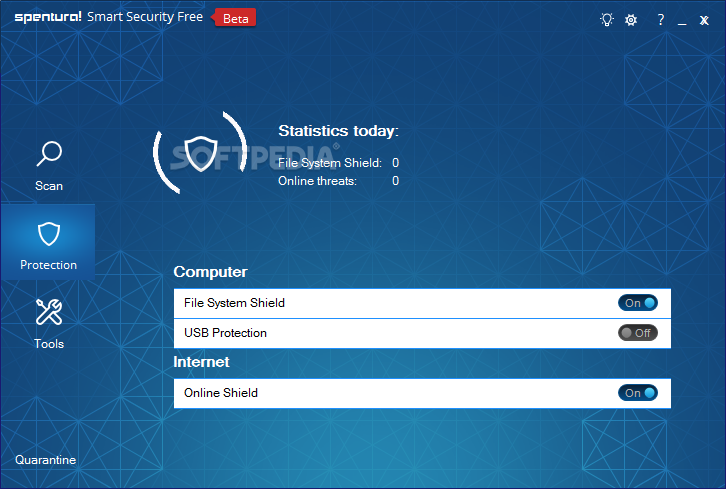Click the Online threats statistics line
The image size is (726, 489).
click(x=338, y=181)
